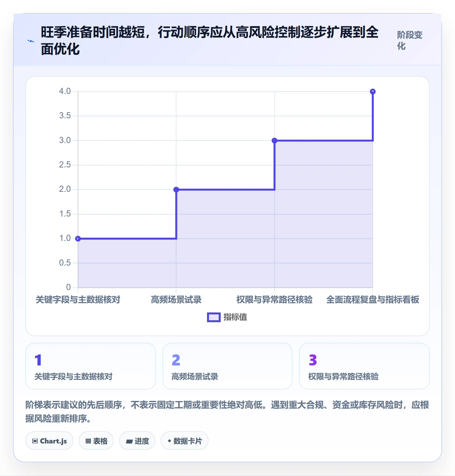Click the data point at value 3.0
The height and width of the screenshot is (476, 455).
[x=275, y=140]
